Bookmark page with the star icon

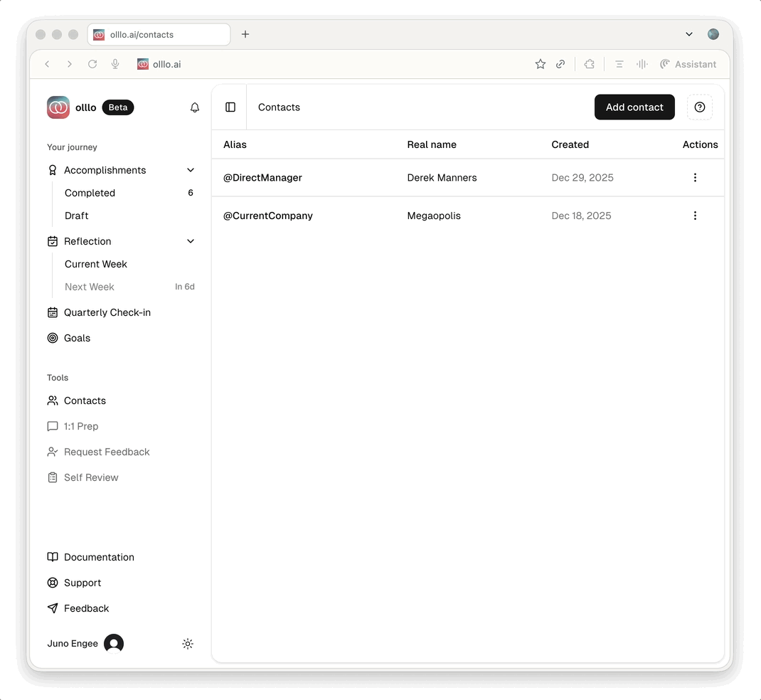541,64
